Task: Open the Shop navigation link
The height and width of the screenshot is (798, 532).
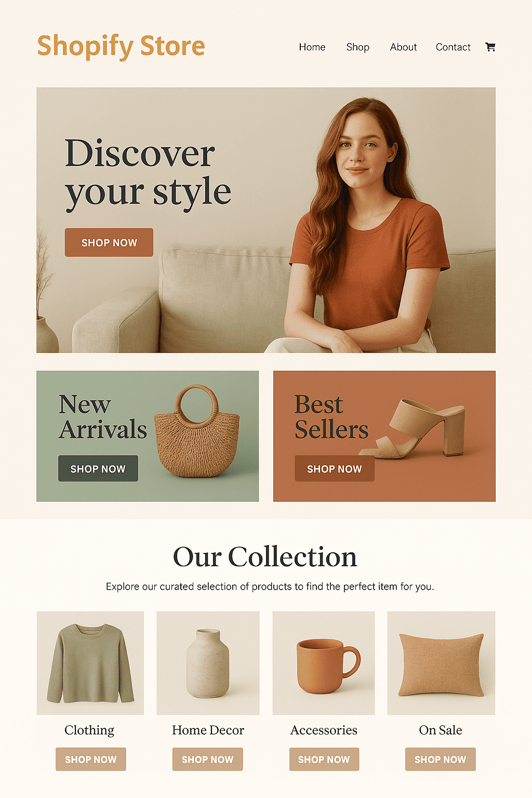Action: 358,47
